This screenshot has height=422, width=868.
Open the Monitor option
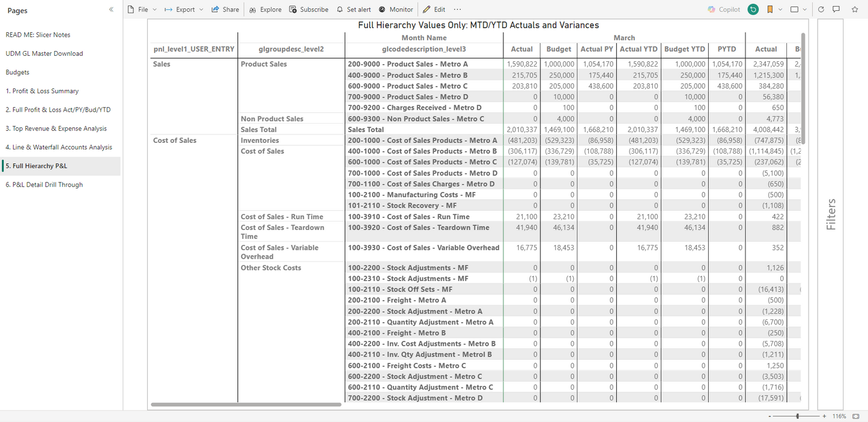(x=396, y=10)
